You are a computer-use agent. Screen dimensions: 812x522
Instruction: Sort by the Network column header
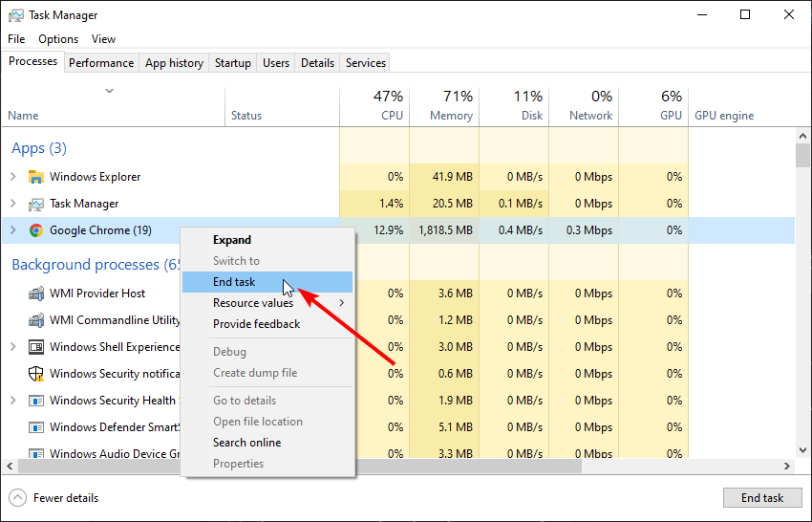(584, 107)
